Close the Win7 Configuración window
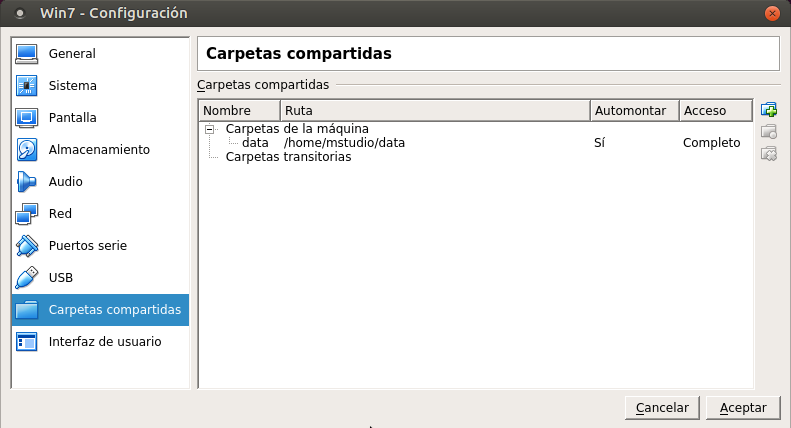This screenshot has width=791, height=428. pos(772,13)
